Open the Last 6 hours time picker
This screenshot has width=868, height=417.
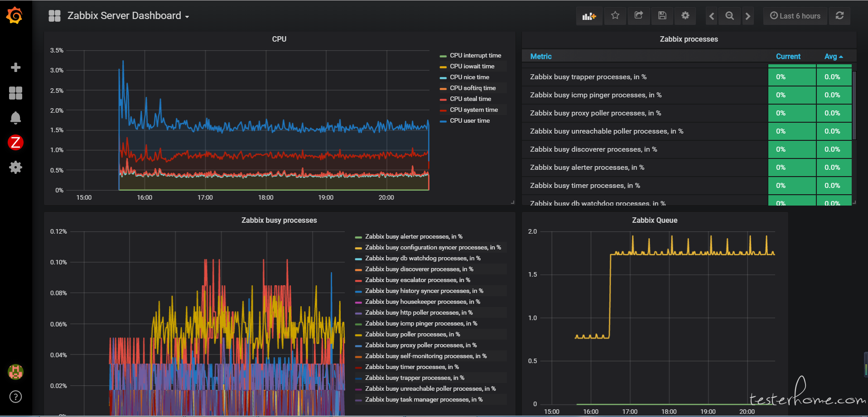(x=795, y=16)
